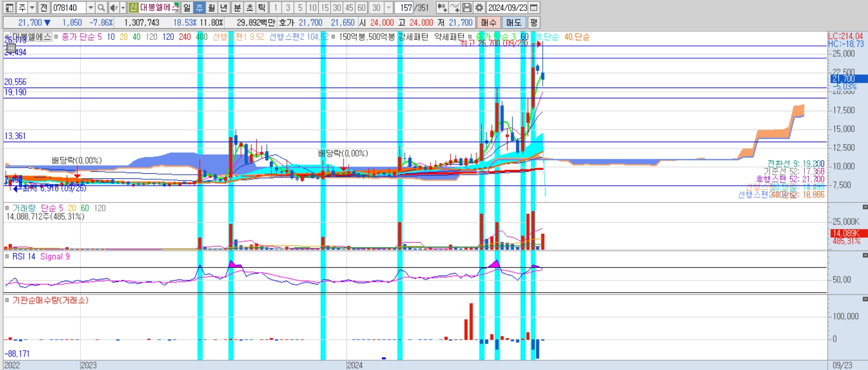Click the current price 21,700 in quote bar
The width and height of the screenshot is (868, 370).
30,23
